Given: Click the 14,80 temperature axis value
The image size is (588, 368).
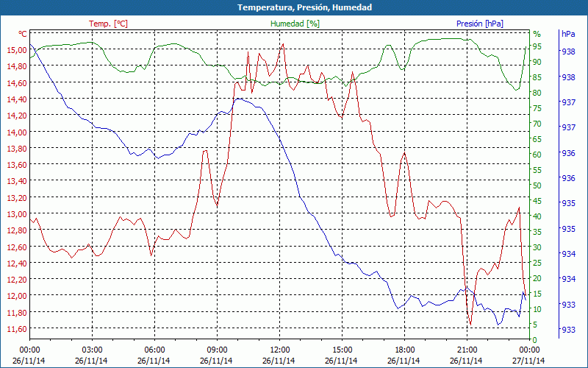Looking at the screenshot, I should point(15,66).
